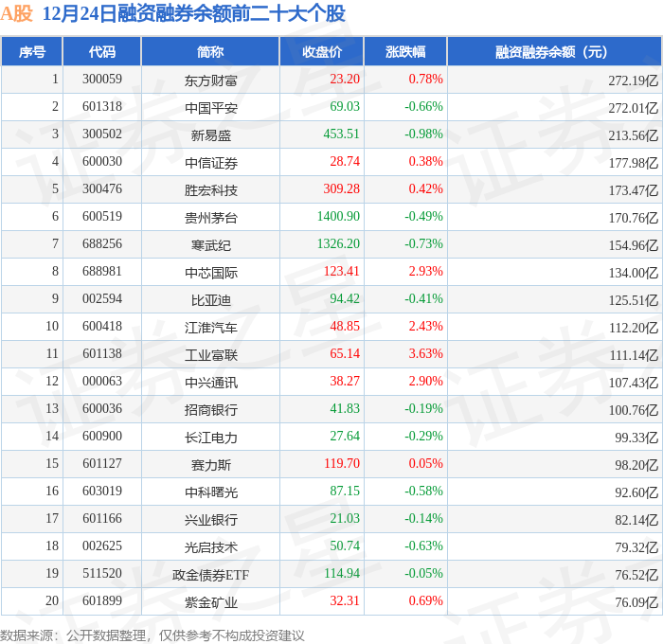Click the closing price 309.28
Screen dimensions: 663x644
pyautogui.click(x=341, y=189)
